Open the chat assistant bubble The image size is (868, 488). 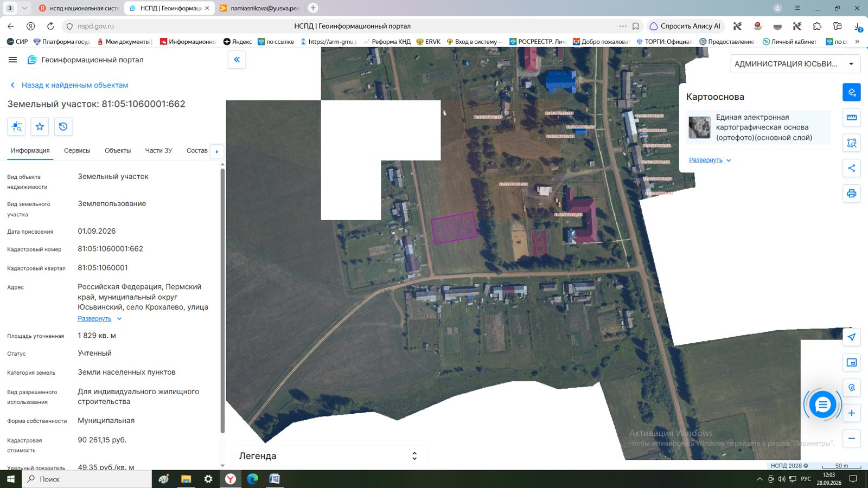tap(822, 404)
